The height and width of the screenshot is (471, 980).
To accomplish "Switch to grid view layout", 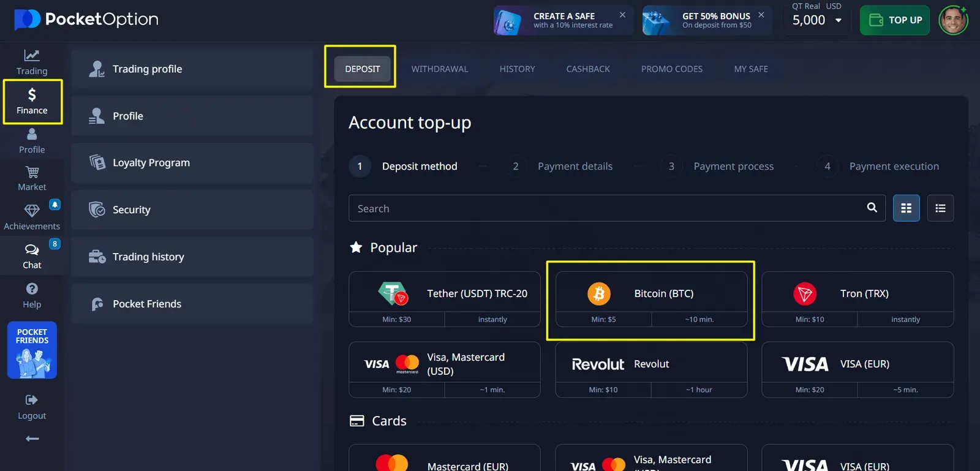I will click(906, 208).
